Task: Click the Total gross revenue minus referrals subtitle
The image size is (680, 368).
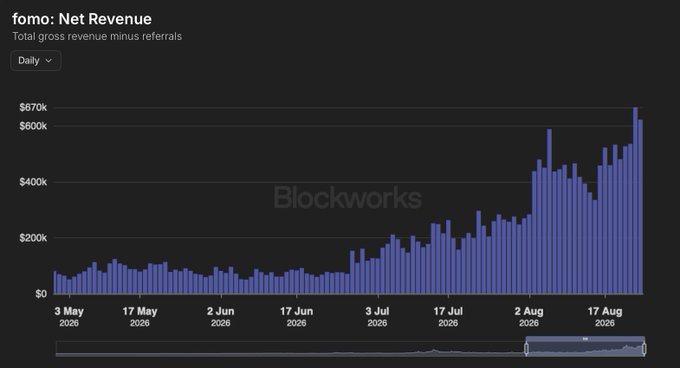Action: [97, 36]
